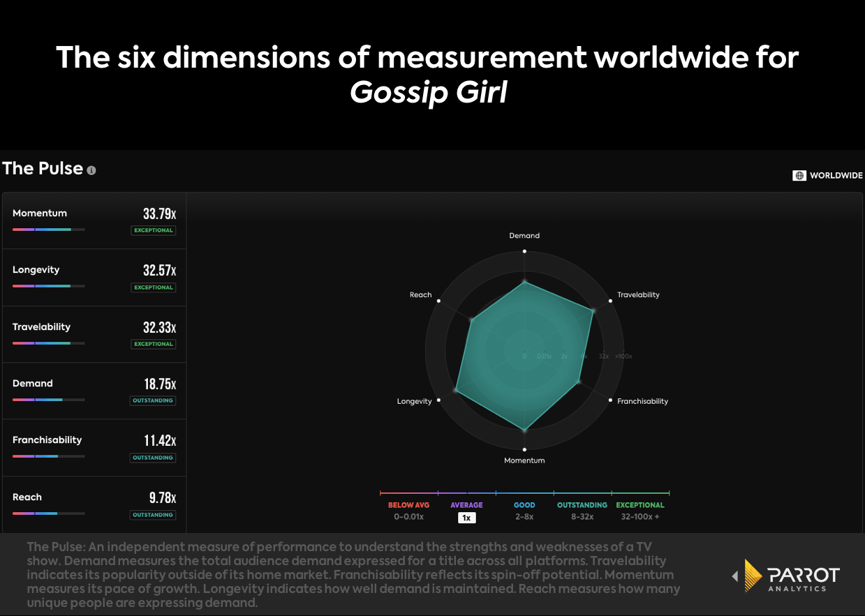
Task: Click the 8–32x range in the legend
Action: [x=582, y=517]
